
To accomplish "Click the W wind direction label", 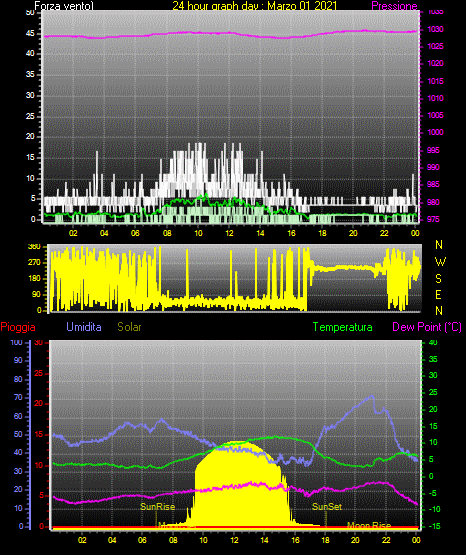I will pos(440,262).
